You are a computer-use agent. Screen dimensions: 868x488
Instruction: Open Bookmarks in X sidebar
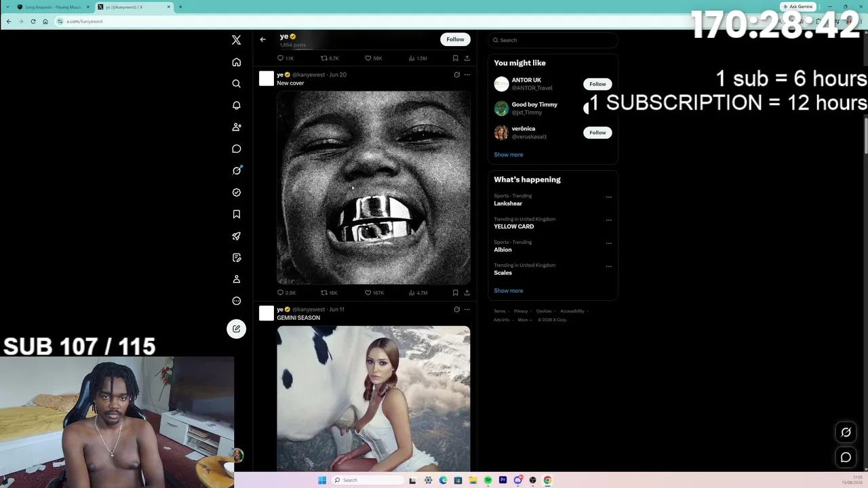236,214
